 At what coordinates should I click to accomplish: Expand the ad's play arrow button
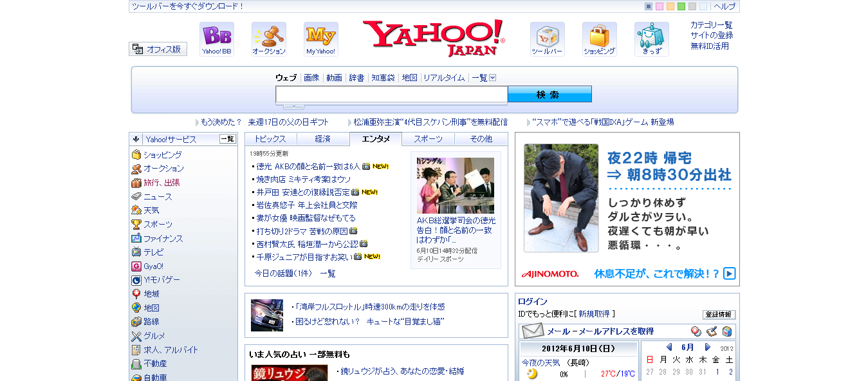(x=729, y=274)
